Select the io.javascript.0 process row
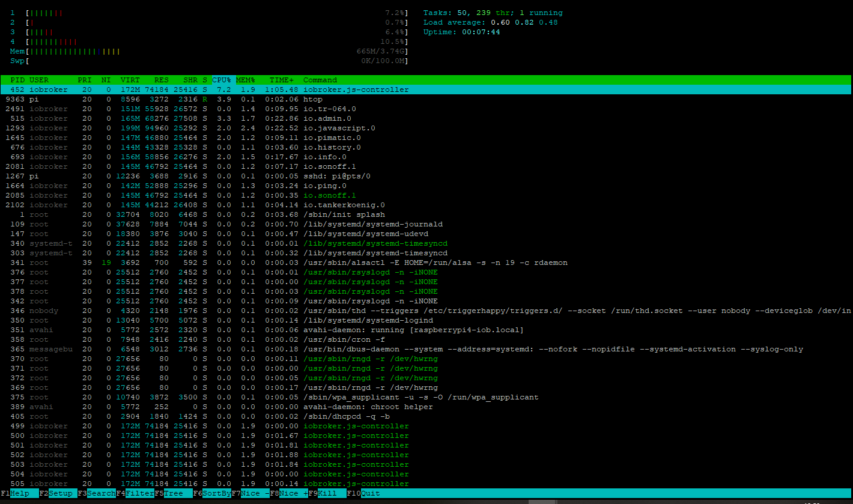The image size is (853, 504). [x=426, y=128]
